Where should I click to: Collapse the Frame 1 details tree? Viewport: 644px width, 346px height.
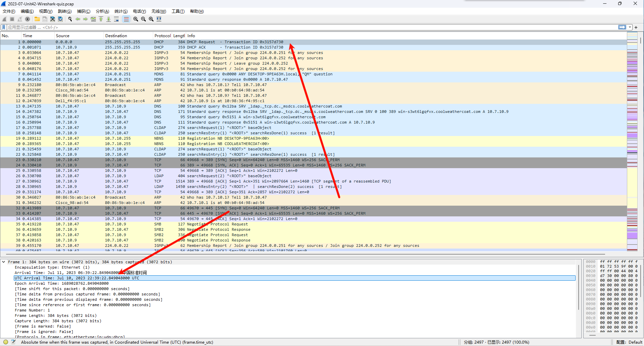(4, 262)
